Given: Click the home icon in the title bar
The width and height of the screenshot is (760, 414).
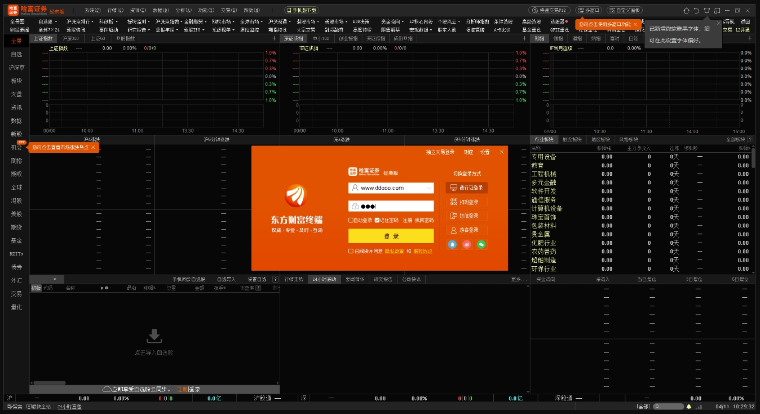Looking at the screenshot, I should [x=686, y=10].
